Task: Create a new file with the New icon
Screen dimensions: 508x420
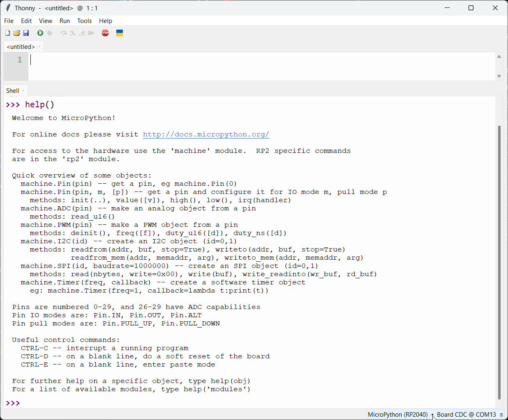Action: [x=7, y=33]
